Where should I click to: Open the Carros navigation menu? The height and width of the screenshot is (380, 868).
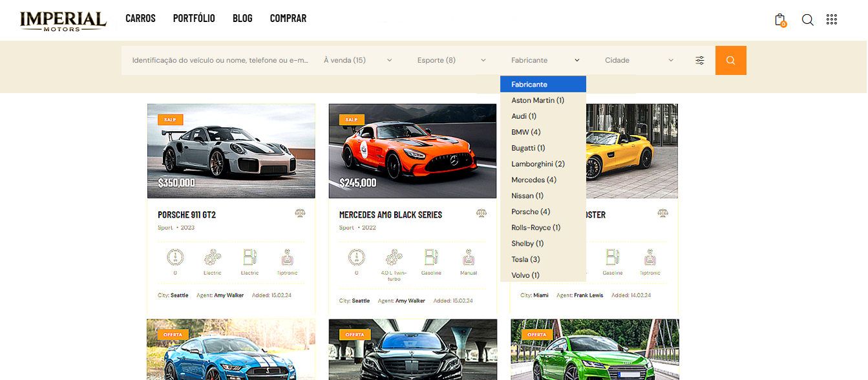pos(140,19)
